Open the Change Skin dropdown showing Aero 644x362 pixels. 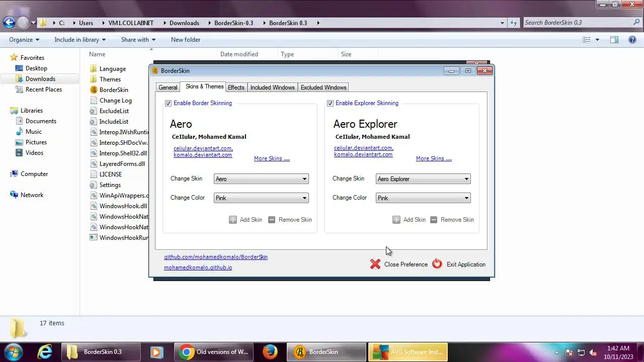coord(261,179)
